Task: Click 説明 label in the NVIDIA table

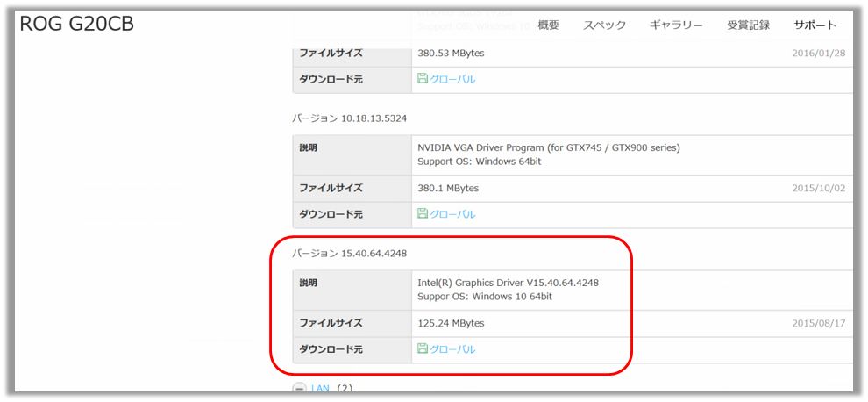Action: 309,148
